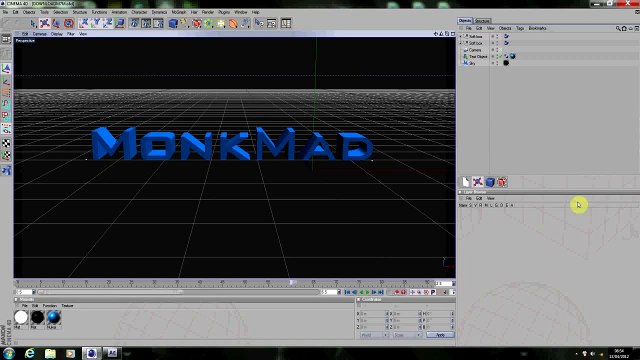
Task: Toggle the Text Object green enable checkmark
Action: pos(501,56)
